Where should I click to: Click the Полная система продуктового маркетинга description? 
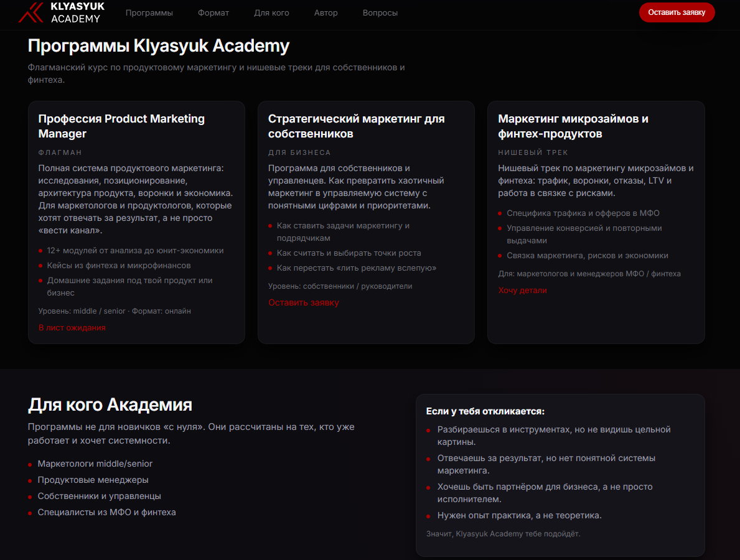[136, 199]
